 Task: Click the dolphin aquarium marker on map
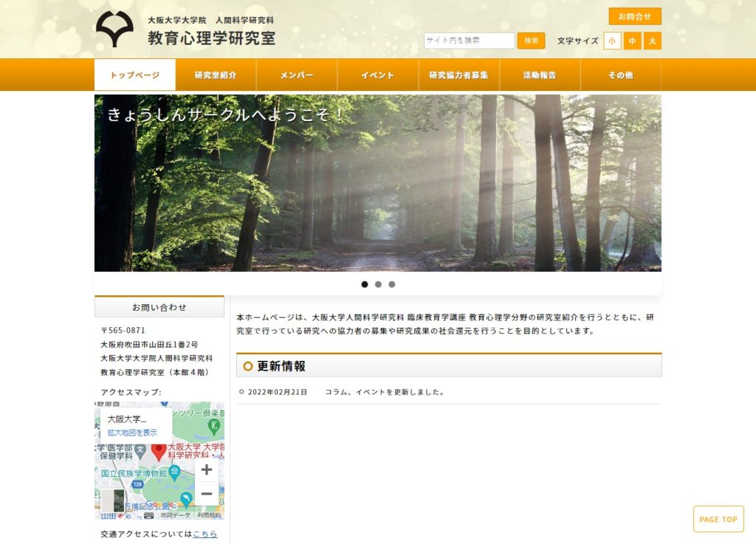[186, 498]
